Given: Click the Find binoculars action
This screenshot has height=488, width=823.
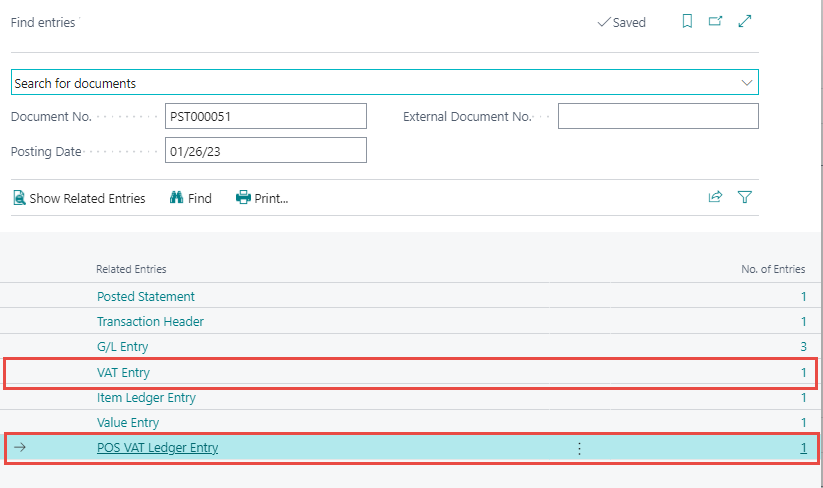Looking at the screenshot, I should tap(191, 198).
